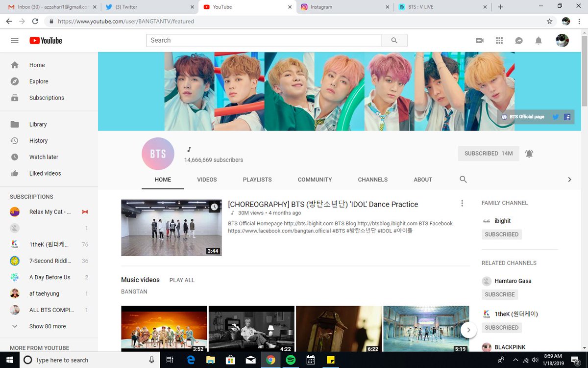The height and width of the screenshot is (368, 588).
Task: Open the create video camera icon
Action: click(480, 41)
